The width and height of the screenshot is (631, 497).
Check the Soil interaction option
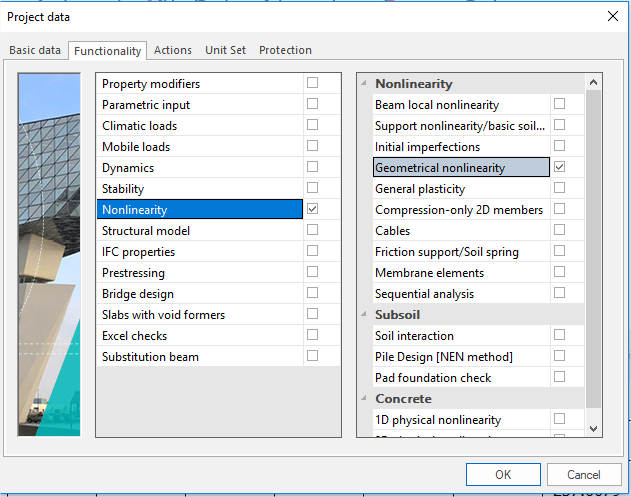click(x=559, y=335)
